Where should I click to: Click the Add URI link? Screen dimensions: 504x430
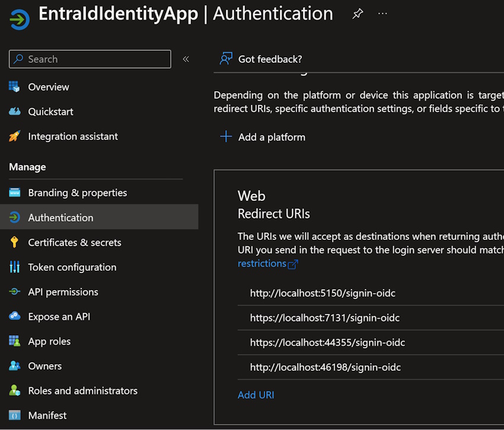[x=256, y=394]
